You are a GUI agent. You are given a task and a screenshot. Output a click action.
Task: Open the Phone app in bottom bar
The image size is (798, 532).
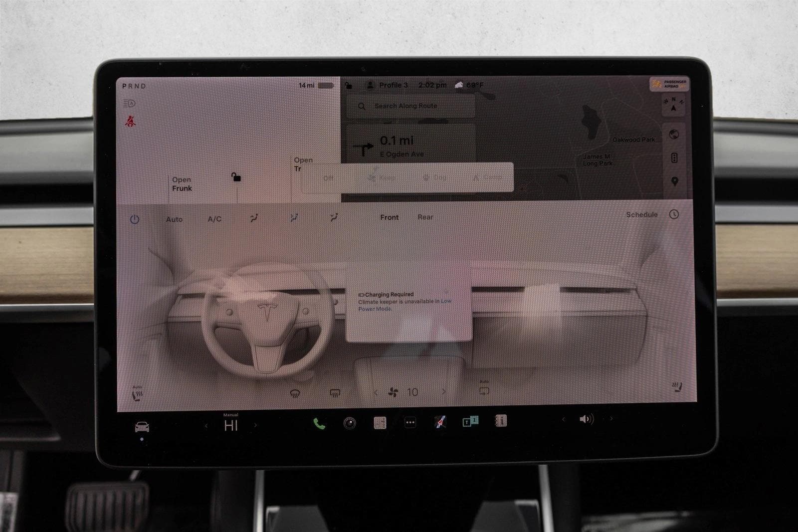coord(319,423)
